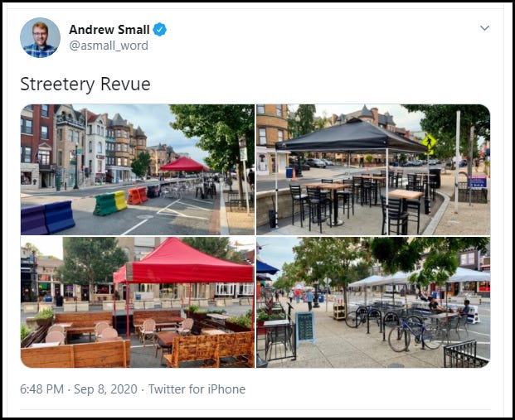Screen dimensions: 515x420
Task: Click the green-yellow barrier in first photo
Action: (x=110, y=203)
